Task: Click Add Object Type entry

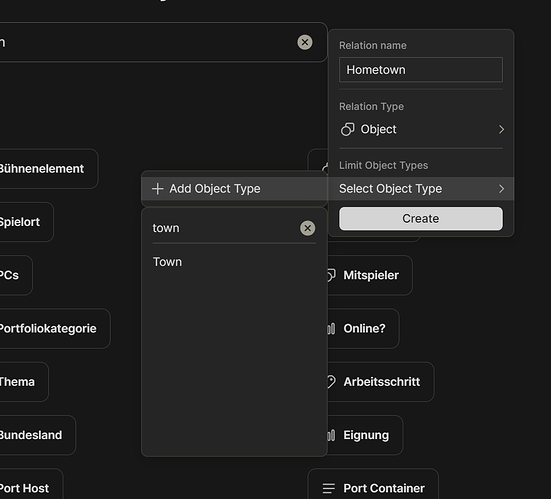Action: coord(234,189)
